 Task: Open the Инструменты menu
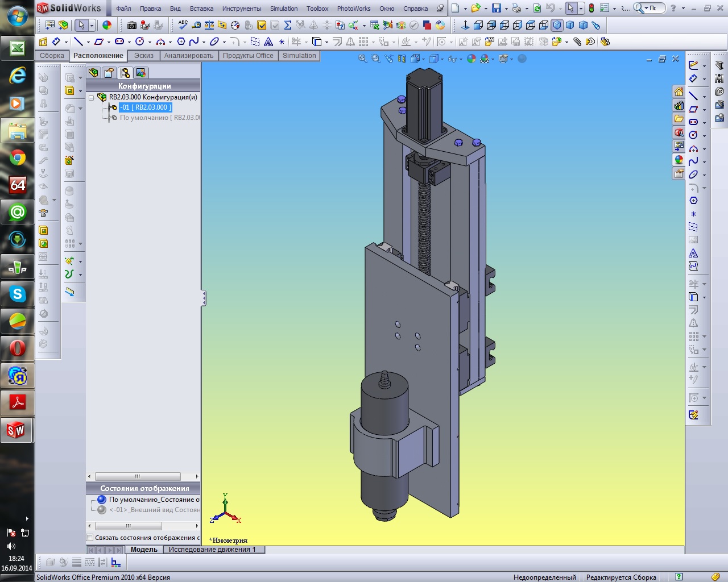click(x=242, y=9)
